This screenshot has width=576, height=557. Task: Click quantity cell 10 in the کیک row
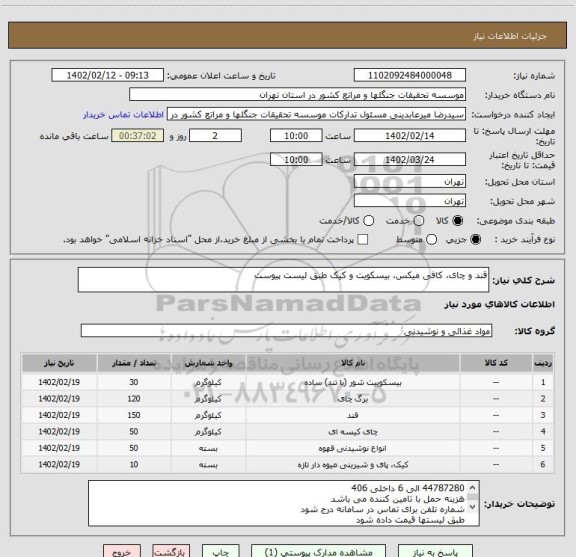(x=134, y=465)
